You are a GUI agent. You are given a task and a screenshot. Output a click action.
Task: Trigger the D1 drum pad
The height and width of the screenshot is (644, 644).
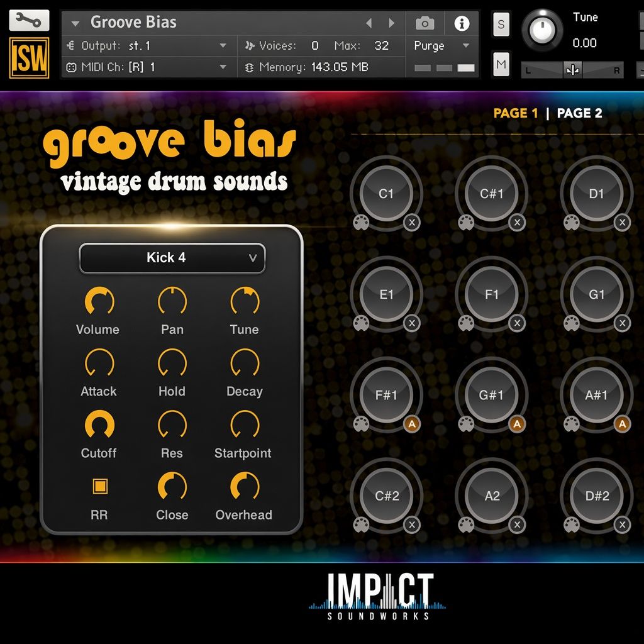596,194
